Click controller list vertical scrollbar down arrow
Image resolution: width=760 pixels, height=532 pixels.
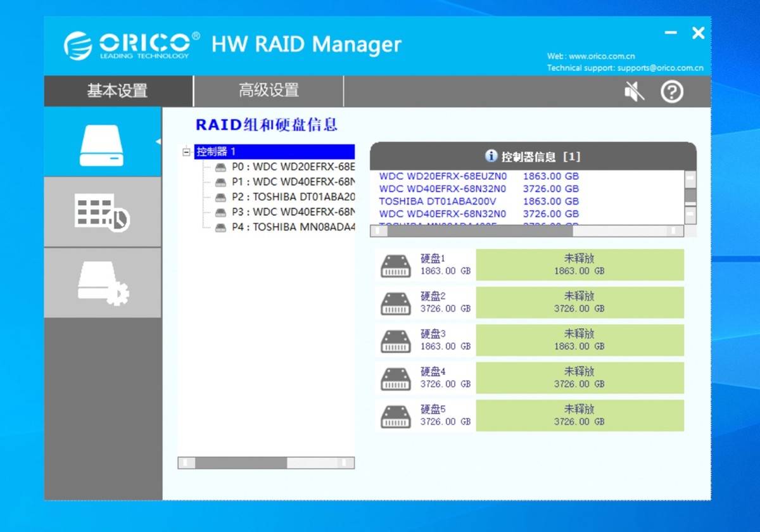(x=691, y=215)
